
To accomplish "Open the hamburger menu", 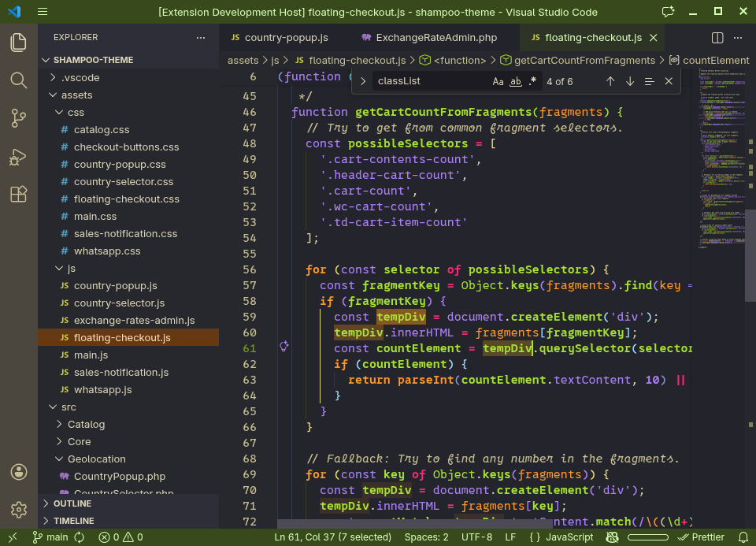I will point(42,12).
